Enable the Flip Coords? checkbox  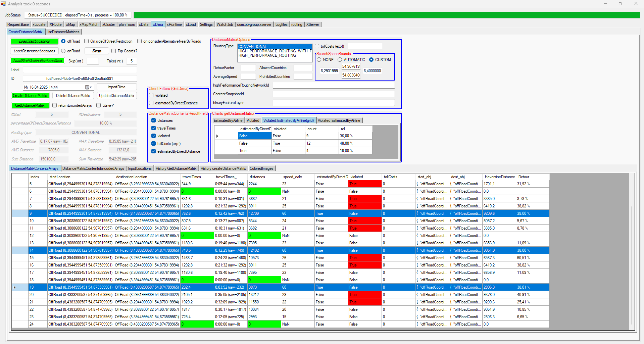[114, 51]
